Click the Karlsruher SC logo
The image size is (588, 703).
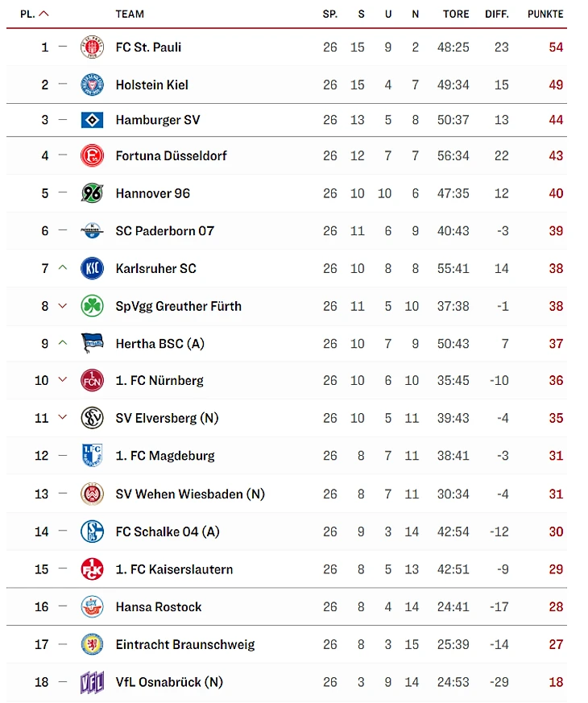pos(93,268)
